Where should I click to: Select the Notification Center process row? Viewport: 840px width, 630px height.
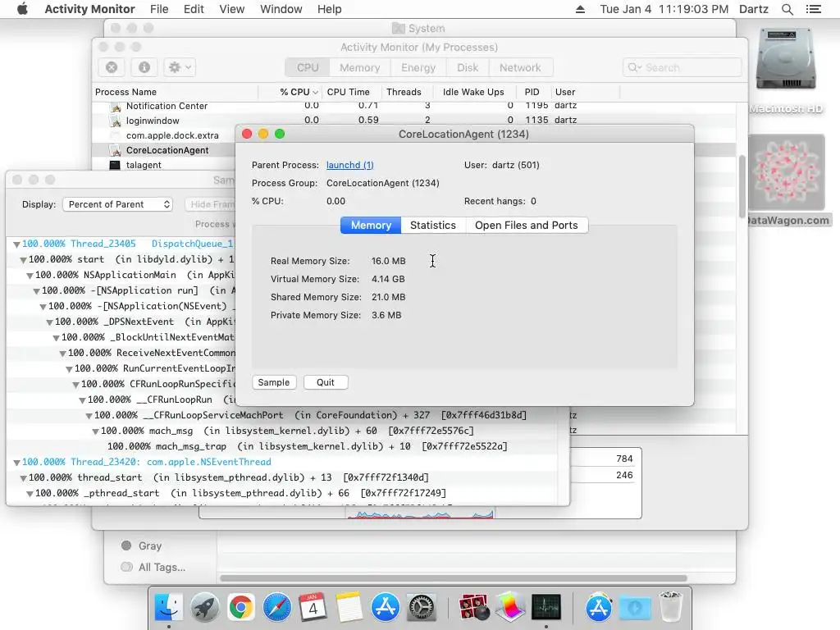[413, 106]
